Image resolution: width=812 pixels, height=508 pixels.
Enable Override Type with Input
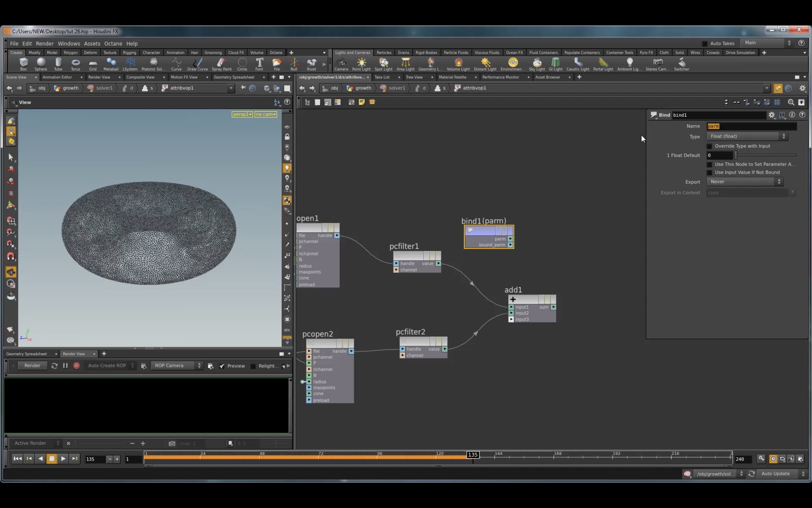tap(709, 146)
